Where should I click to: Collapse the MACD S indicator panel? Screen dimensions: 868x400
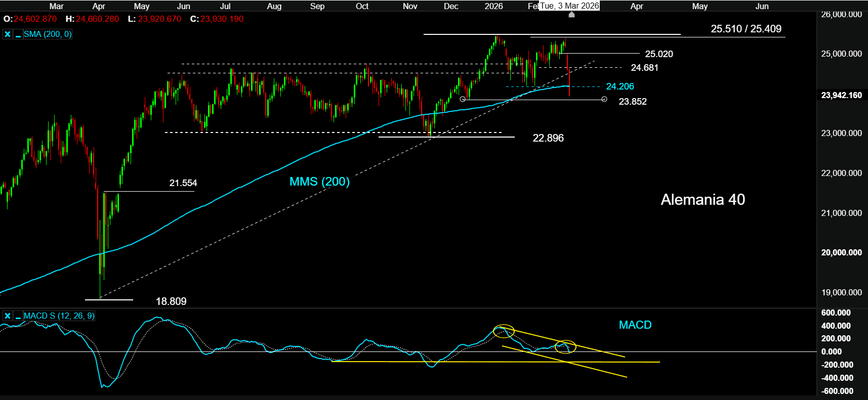pyautogui.click(x=18, y=316)
